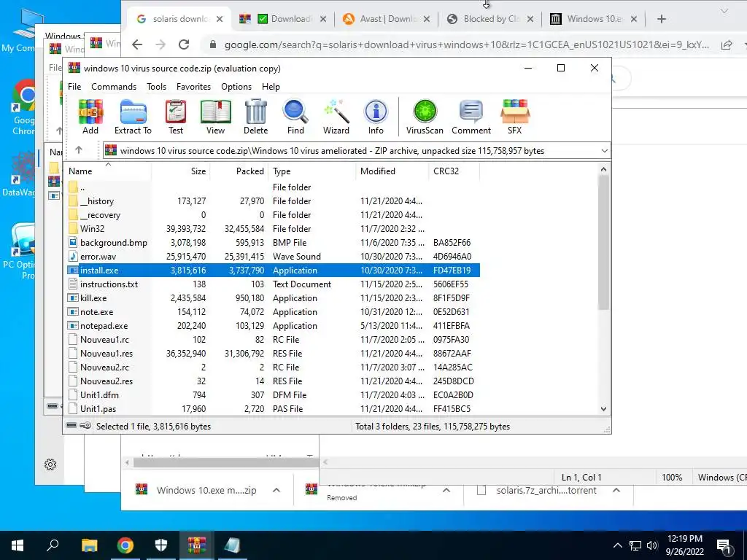Open the Commands menu
The height and width of the screenshot is (560, 747).
pyautogui.click(x=114, y=87)
